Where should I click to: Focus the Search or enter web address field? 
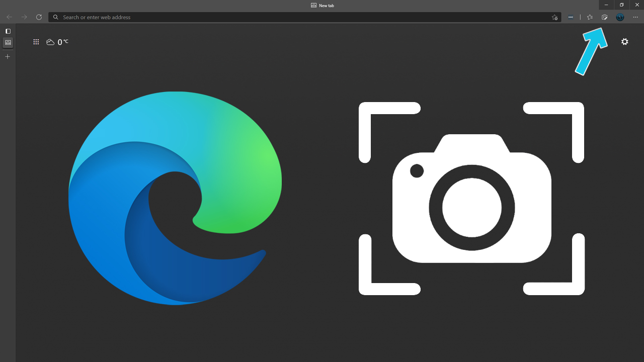click(304, 17)
